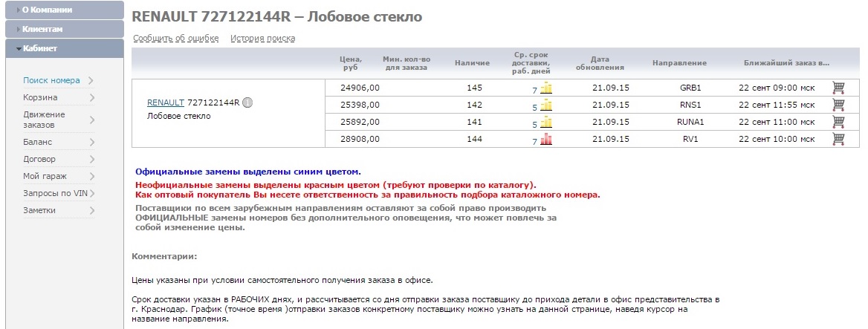Click price 25398,00
Image resolution: width=868 pixels, height=329 pixels.
pyautogui.click(x=360, y=105)
